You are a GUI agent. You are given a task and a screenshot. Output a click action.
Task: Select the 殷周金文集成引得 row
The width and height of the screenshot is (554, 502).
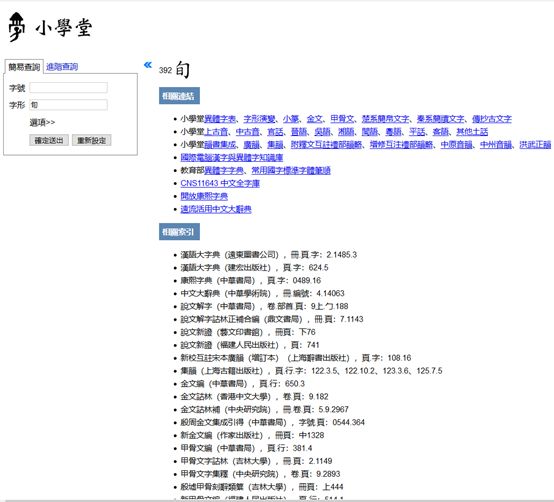(x=272, y=422)
